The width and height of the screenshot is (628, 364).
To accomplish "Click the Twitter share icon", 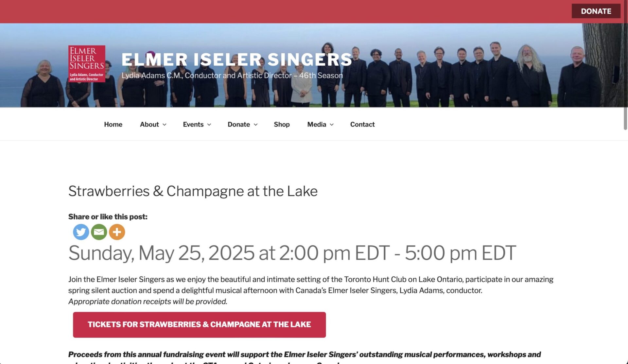I will (x=81, y=232).
